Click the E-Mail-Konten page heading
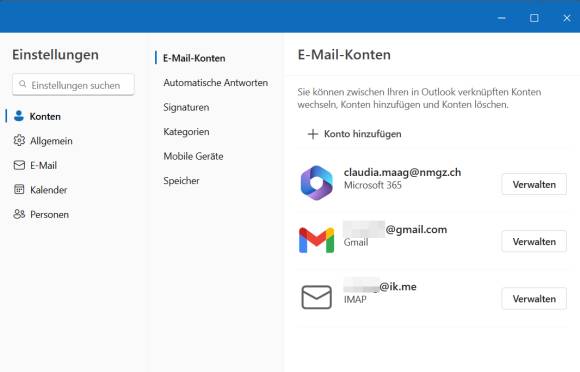Viewport: 580px width, 372px height. click(344, 55)
